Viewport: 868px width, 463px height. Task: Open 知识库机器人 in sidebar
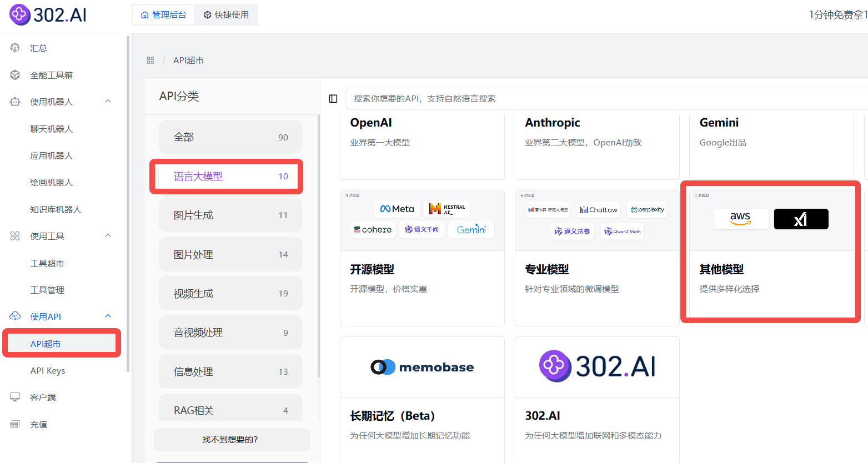tap(56, 209)
